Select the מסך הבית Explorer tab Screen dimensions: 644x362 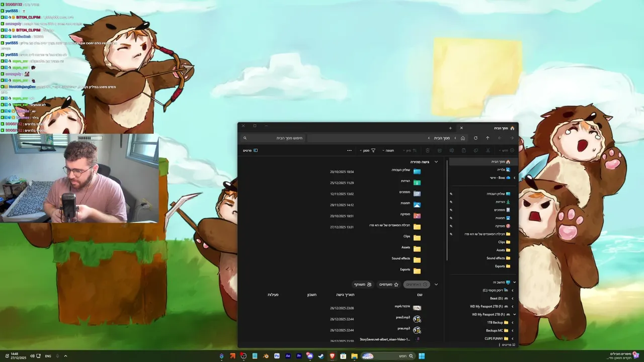click(x=487, y=128)
